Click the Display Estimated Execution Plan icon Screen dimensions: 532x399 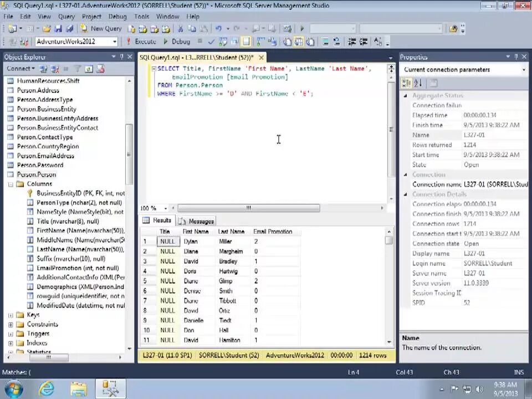click(223, 42)
